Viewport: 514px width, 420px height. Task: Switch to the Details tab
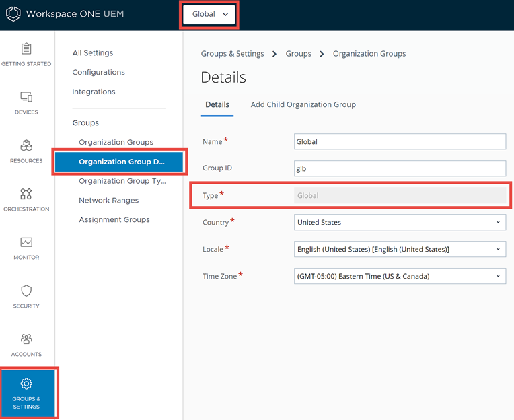(x=217, y=104)
